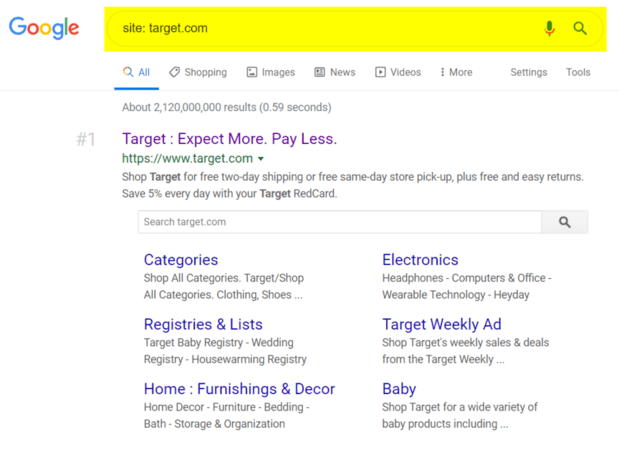Click the search button for target.com sitelinks box
619x450 pixels.
[x=565, y=222]
